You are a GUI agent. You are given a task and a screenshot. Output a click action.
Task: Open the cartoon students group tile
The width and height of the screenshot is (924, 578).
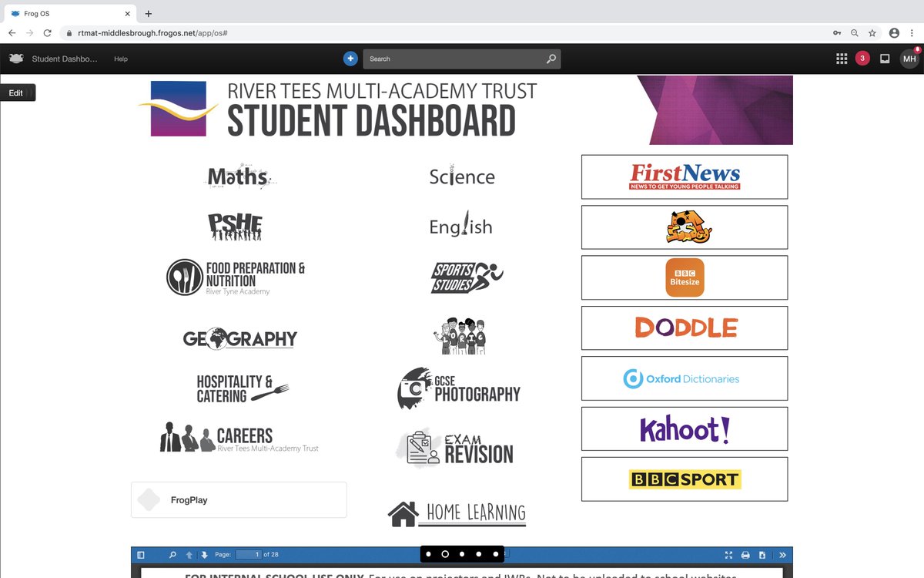460,336
